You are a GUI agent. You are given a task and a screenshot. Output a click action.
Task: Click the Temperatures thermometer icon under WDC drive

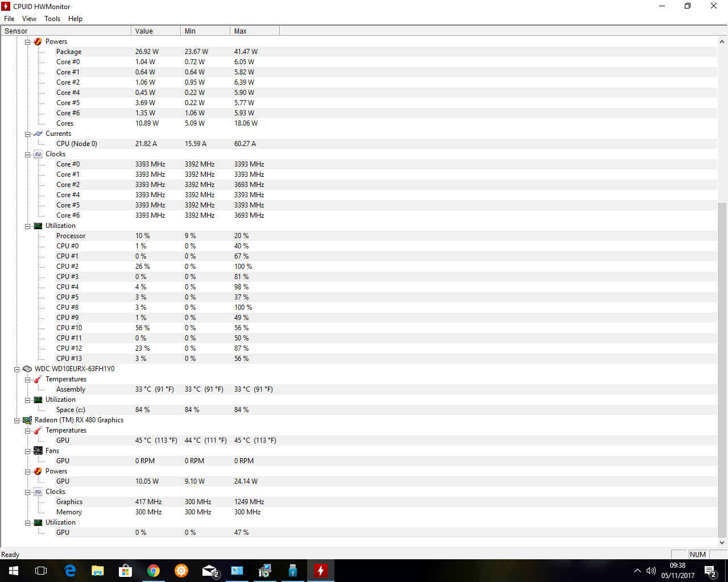point(38,379)
